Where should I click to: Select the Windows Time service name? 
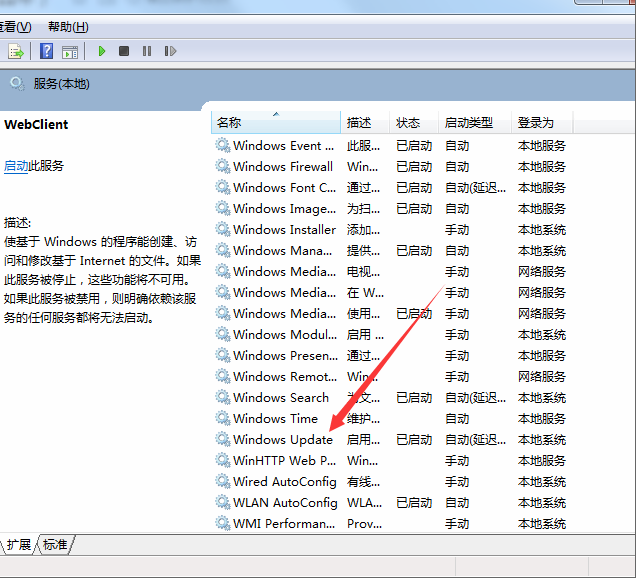point(275,419)
